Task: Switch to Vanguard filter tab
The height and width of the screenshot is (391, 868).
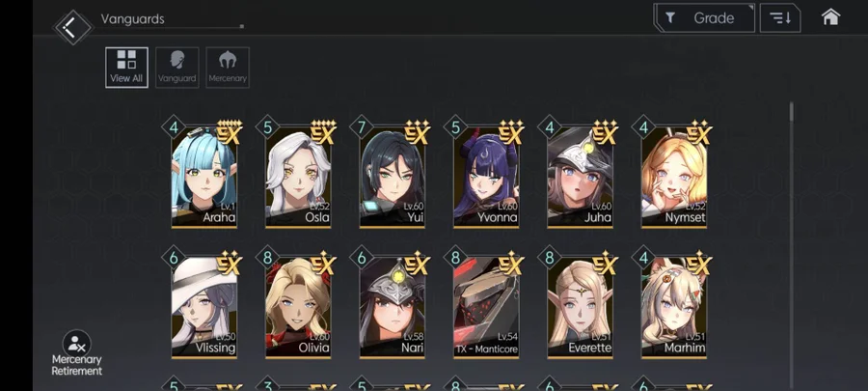Action: [x=177, y=68]
